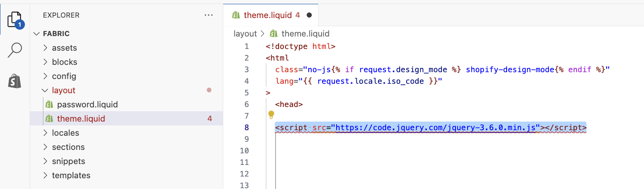Click the lightbulb code action icon
This screenshot has height=189, width=644.
click(x=271, y=115)
